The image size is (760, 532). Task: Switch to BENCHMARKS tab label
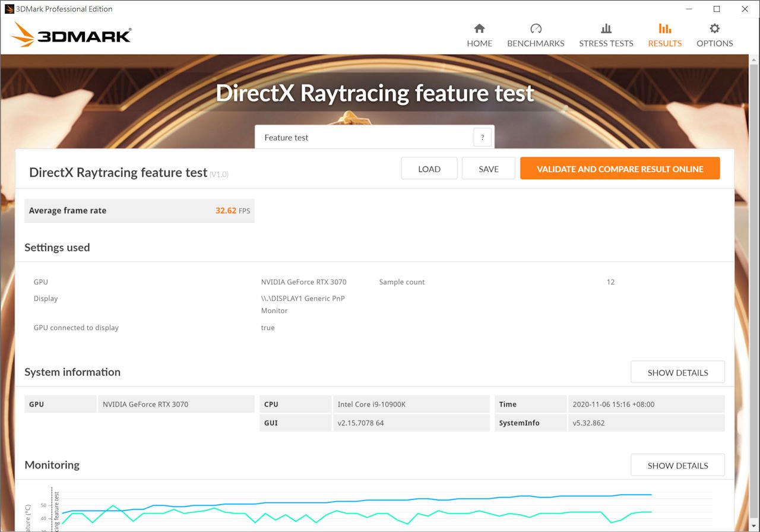tap(536, 43)
